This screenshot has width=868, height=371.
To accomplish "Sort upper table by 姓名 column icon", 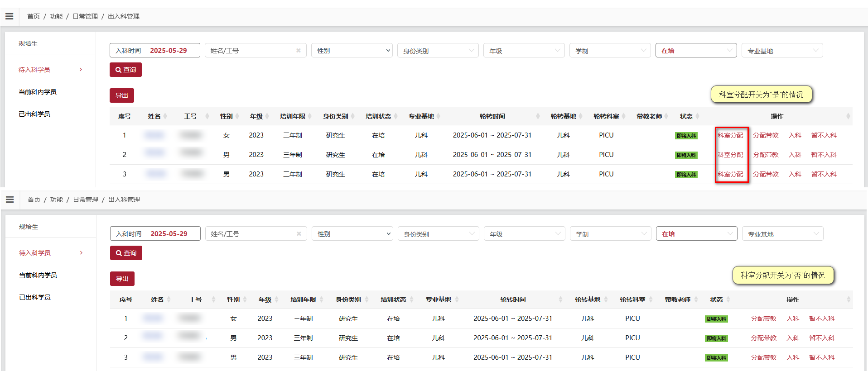I will pos(165,116).
